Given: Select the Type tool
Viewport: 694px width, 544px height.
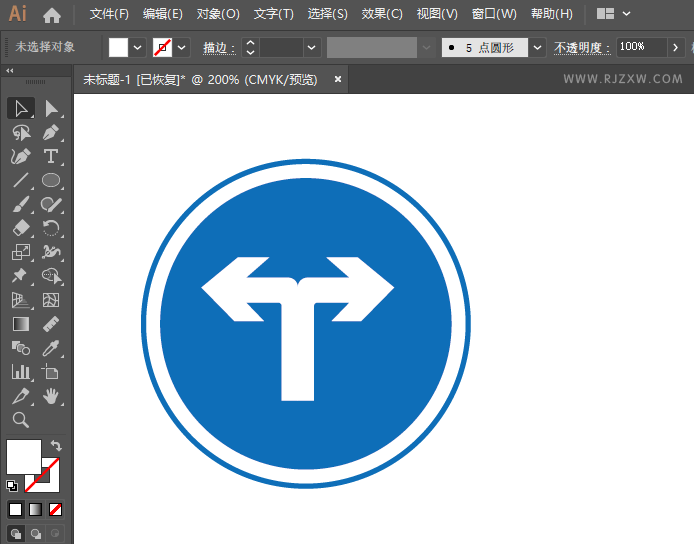Looking at the screenshot, I should click(51, 156).
